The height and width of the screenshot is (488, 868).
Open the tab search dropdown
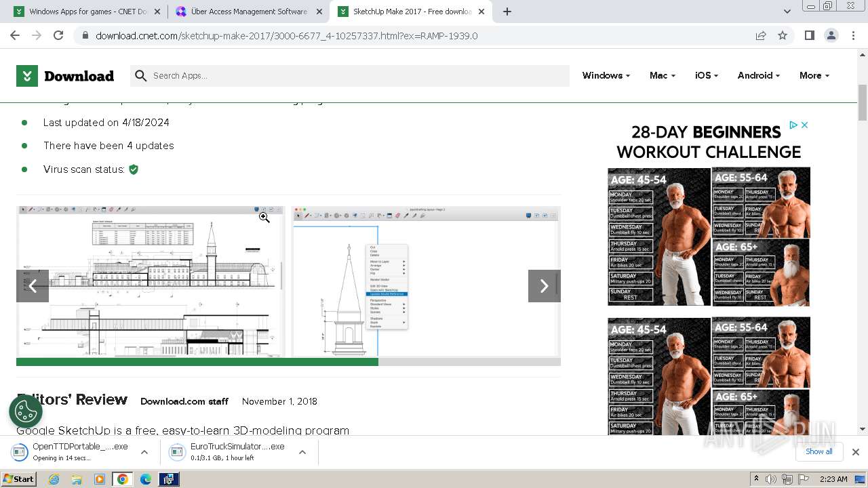point(787,12)
